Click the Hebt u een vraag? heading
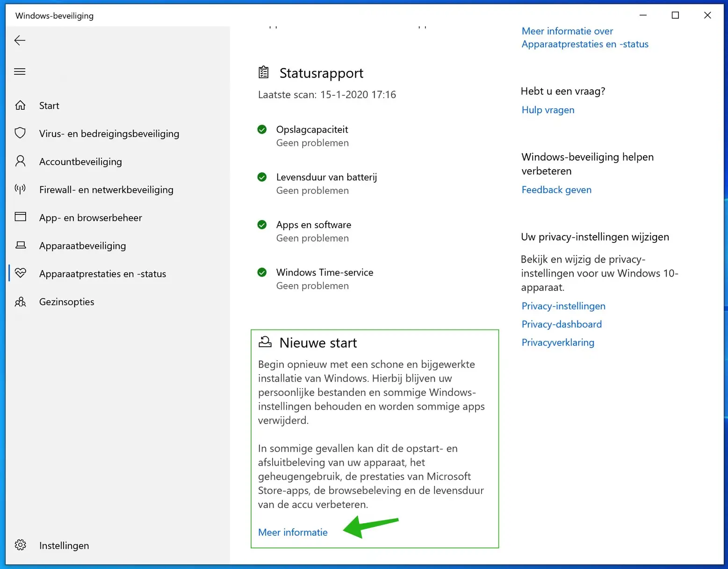 563,91
